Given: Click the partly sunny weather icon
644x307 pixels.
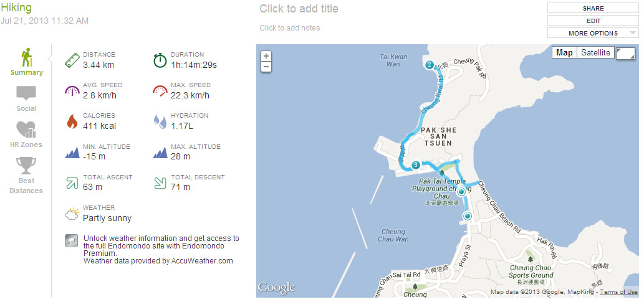Looking at the screenshot, I should pos(72,214).
